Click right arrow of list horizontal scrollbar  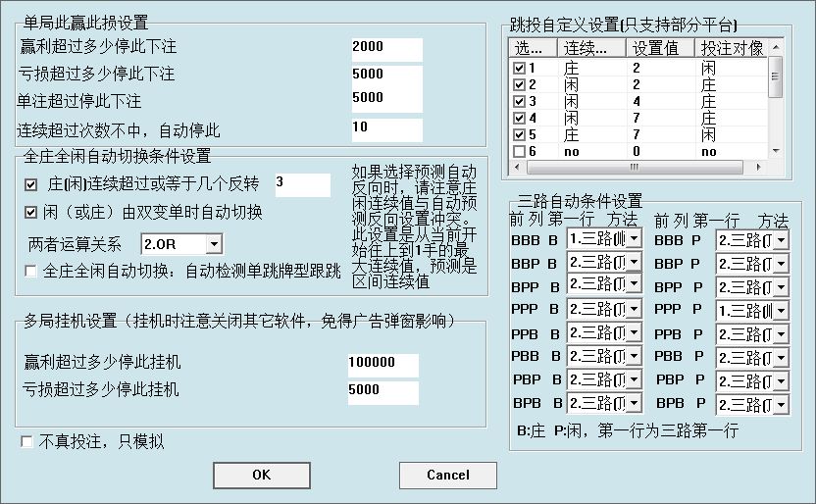(x=759, y=167)
